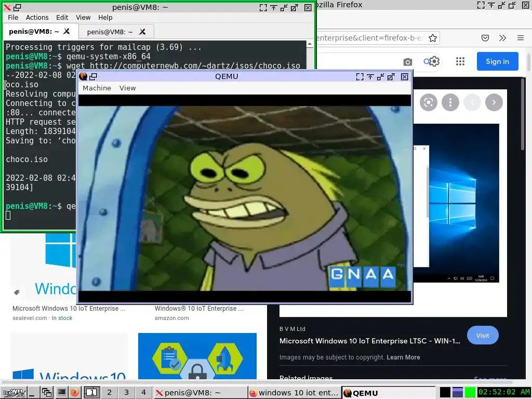Click Google Lens icon on image preview

point(429,102)
